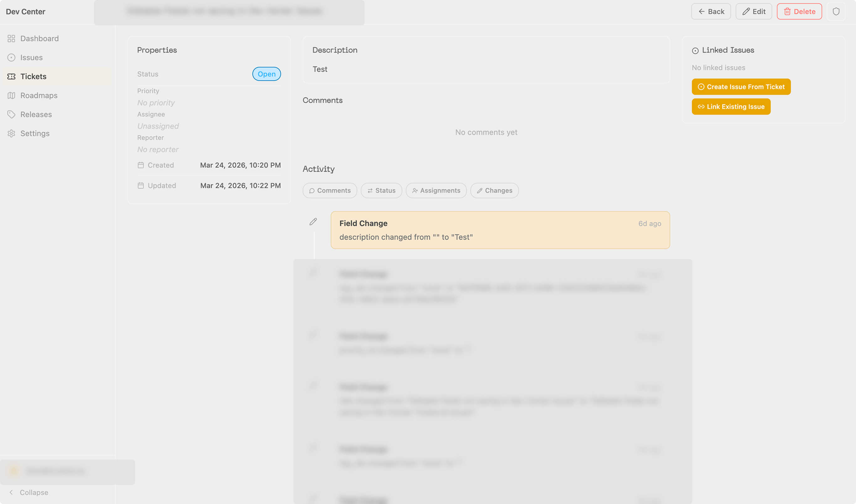Click the description Field Change activity card
The image size is (856, 504).
[500, 230]
